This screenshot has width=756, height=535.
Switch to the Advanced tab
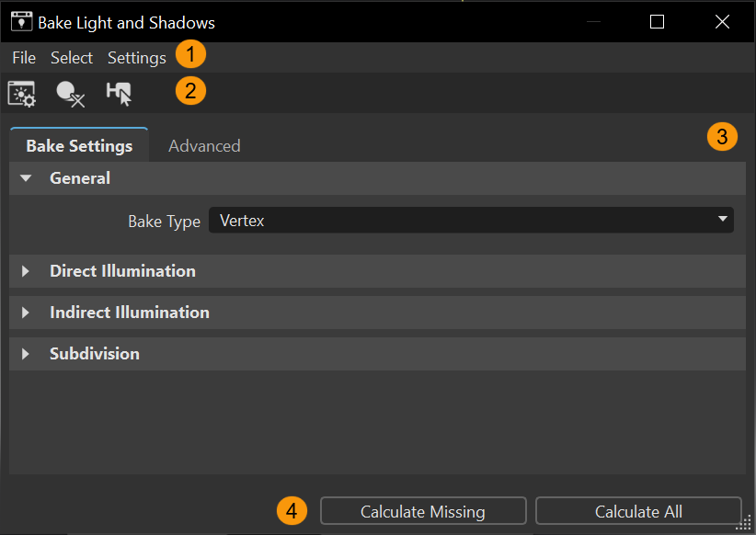pyautogui.click(x=204, y=146)
